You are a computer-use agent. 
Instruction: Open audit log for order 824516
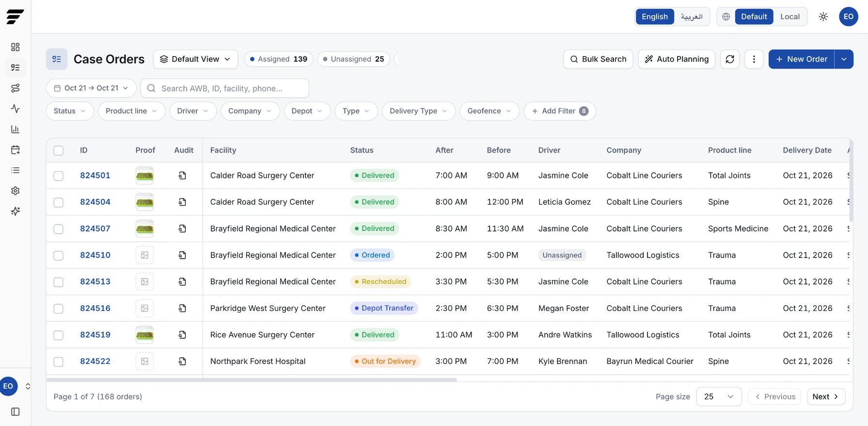[182, 308]
